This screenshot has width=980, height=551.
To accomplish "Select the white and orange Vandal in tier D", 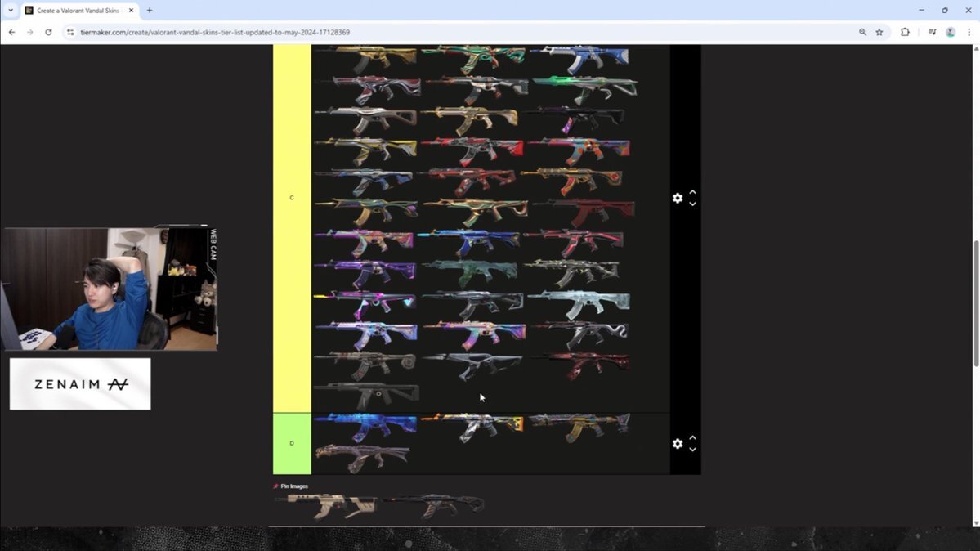I will click(x=473, y=428).
